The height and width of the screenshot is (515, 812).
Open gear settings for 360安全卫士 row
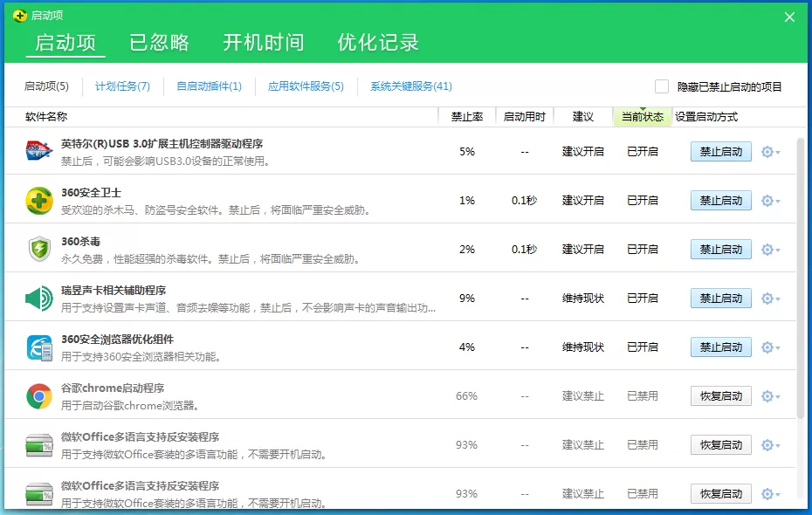point(771,200)
